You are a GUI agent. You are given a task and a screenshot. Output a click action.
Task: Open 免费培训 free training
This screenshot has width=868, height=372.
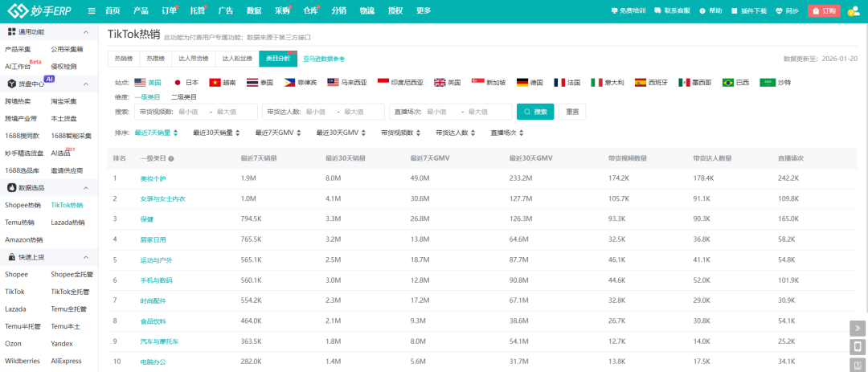click(x=628, y=11)
